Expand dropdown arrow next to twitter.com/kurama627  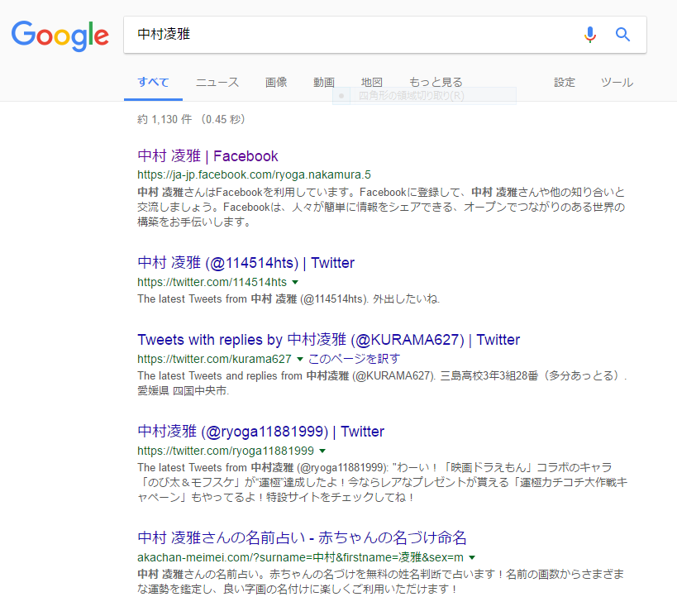[300, 359]
